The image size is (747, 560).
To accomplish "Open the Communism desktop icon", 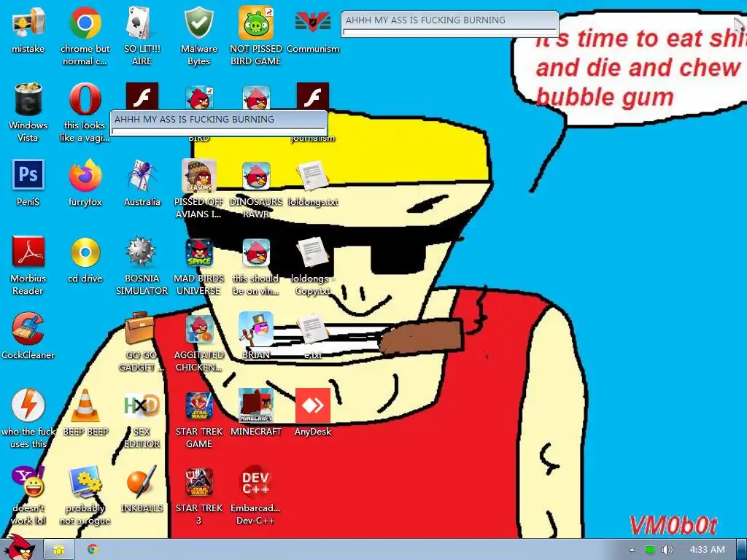I will pos(313,23).
